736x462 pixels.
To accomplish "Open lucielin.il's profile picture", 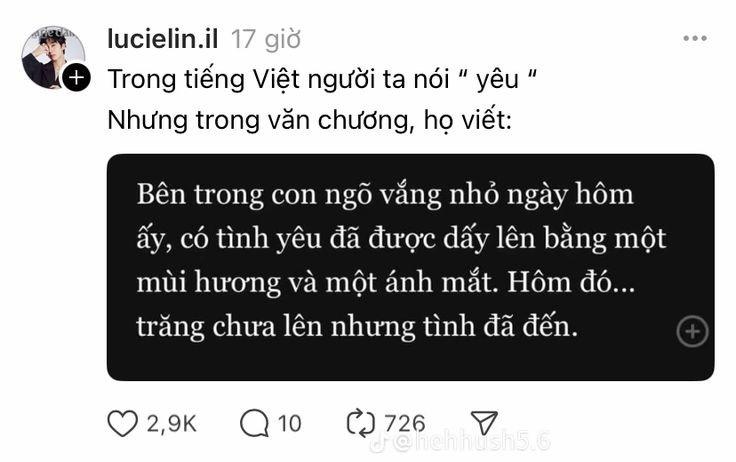I will pos(53,57).
